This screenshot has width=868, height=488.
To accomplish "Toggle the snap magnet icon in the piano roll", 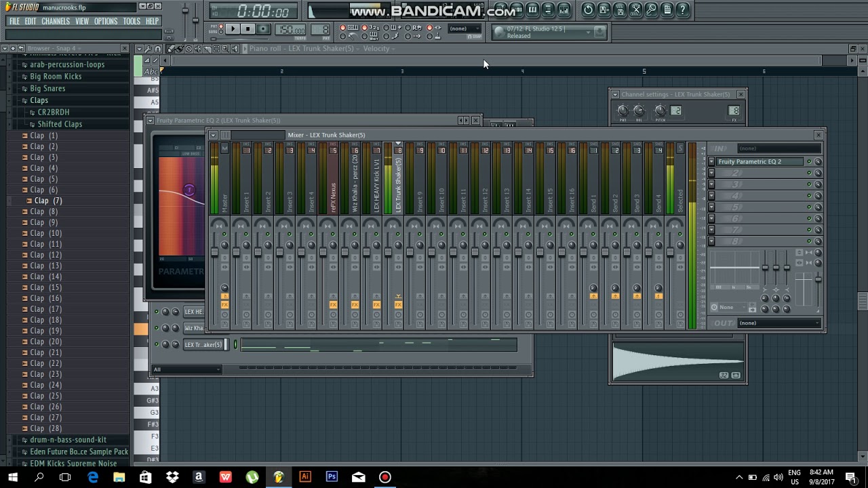I will point(158,49).
